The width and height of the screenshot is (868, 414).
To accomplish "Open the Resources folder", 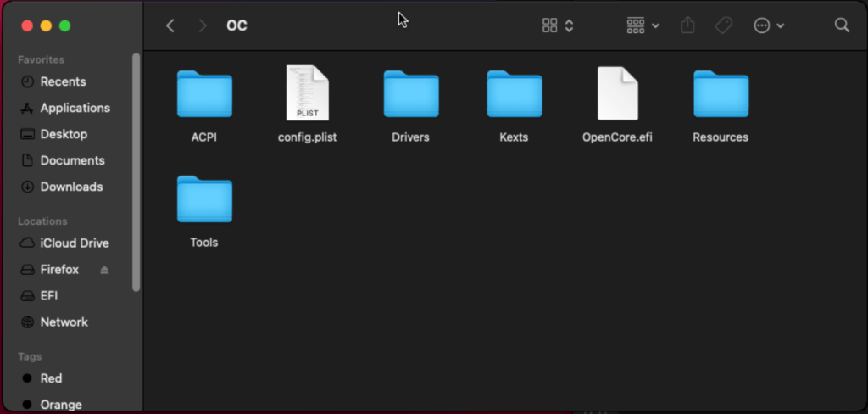I will point(721,94).
